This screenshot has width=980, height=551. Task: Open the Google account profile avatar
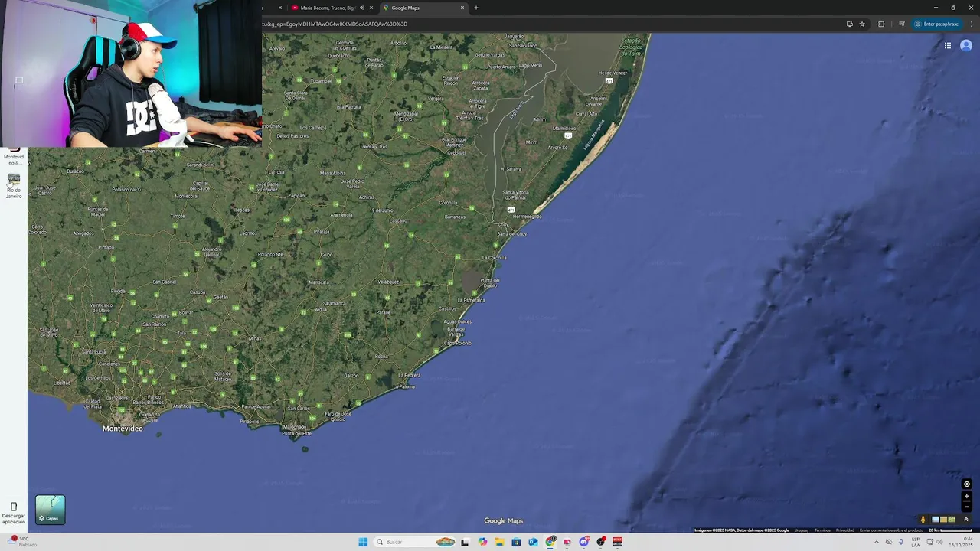pos(966,45)
